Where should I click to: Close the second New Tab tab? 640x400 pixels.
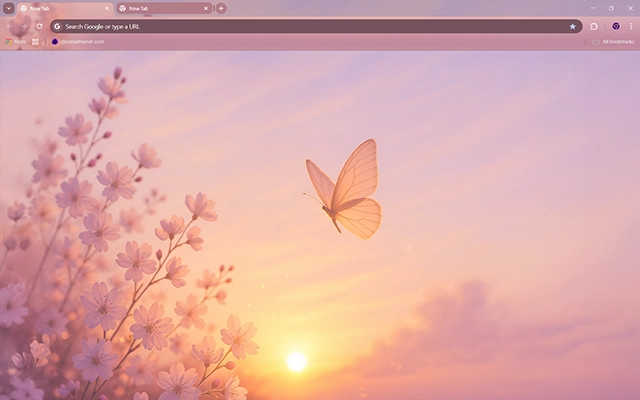206,8
